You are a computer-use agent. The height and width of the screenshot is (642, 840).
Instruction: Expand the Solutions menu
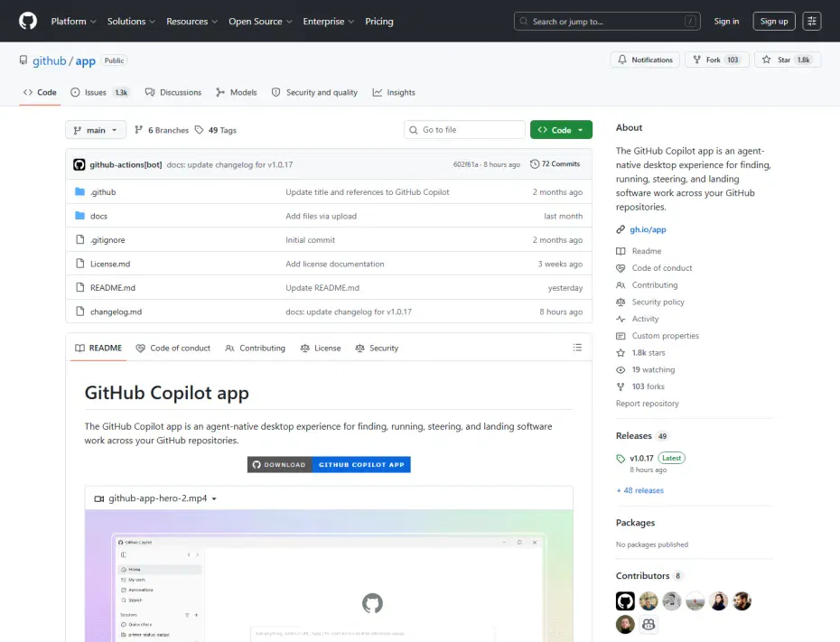coord(131,22)
